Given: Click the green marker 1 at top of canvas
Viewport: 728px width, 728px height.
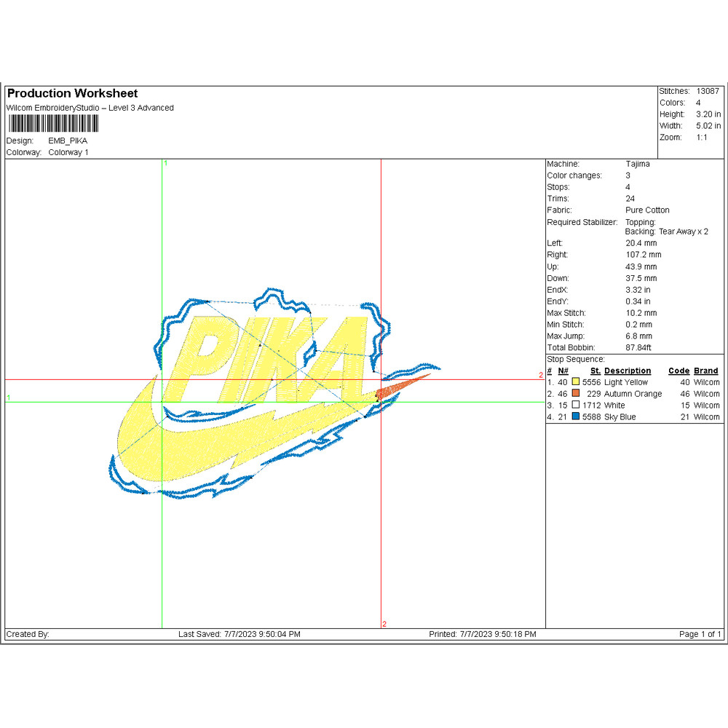Looking at the screenshot, I should (166, 164).
